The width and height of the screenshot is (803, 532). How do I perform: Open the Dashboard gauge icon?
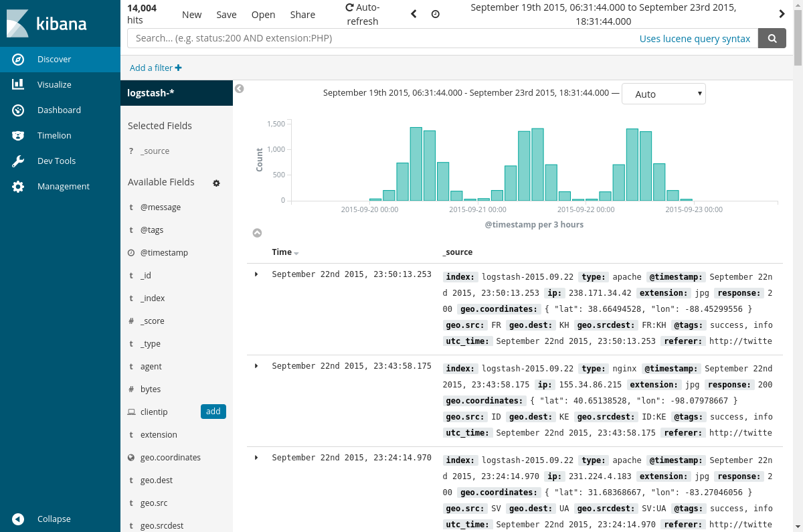[19, 110]
